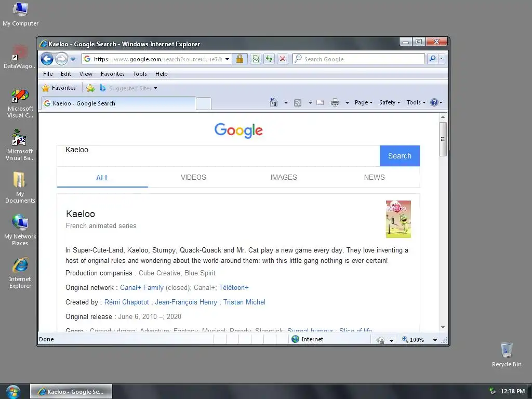
Task: Open the Edit menu
Action: click(x=66, y=74)
